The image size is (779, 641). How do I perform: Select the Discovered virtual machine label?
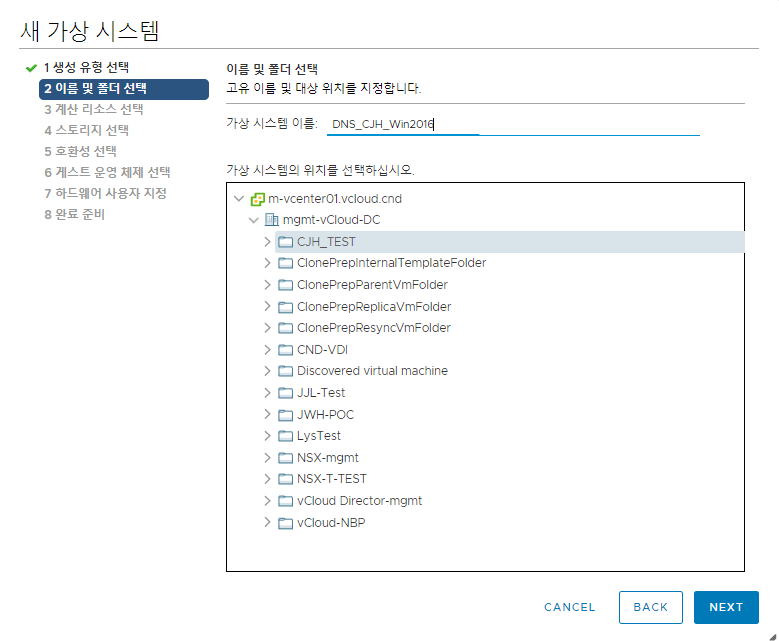[x=372, y=371]
